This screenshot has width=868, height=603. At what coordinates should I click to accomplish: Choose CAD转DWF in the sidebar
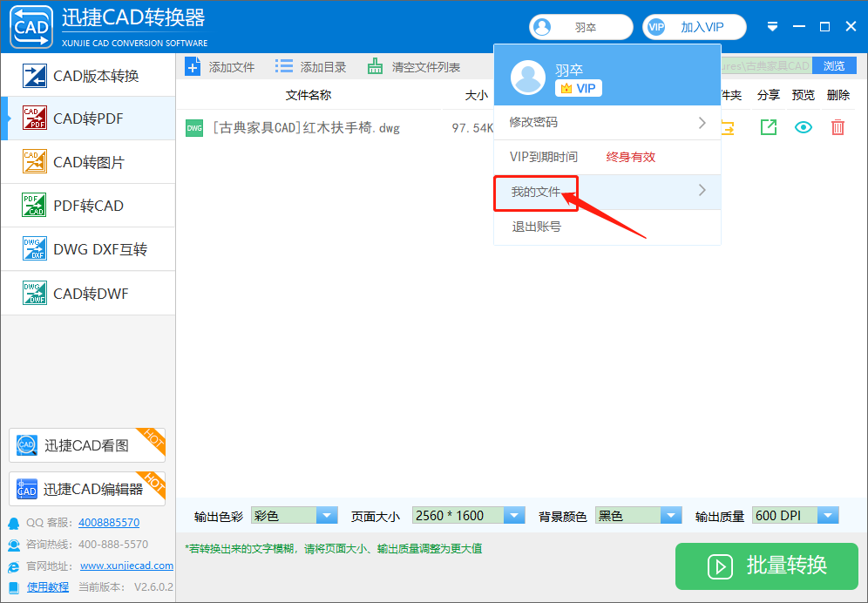tap(88, 293)
